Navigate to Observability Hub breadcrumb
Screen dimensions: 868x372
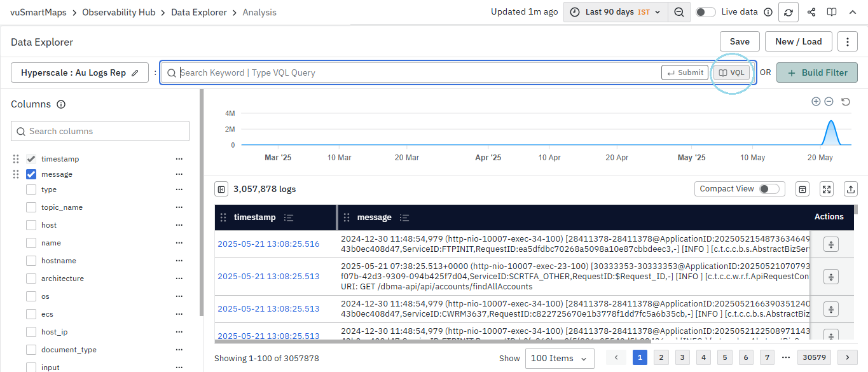tap(119, 12)
